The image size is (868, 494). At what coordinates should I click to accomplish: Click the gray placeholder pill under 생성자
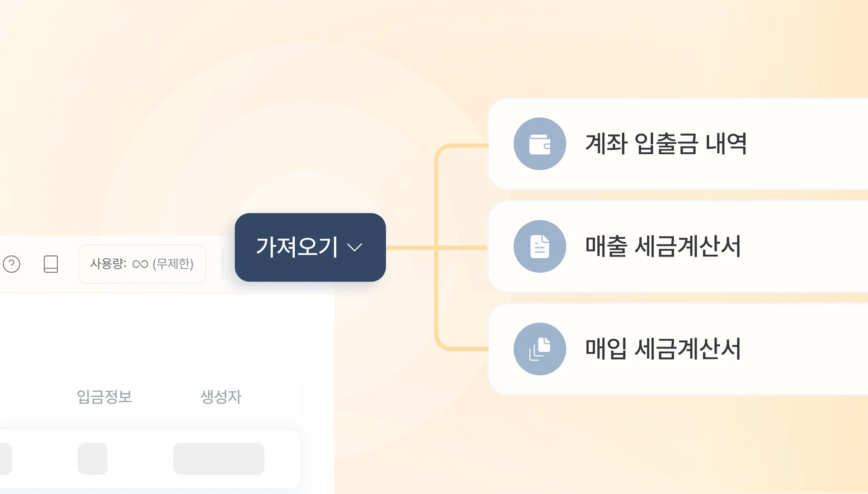click(218, 459)
